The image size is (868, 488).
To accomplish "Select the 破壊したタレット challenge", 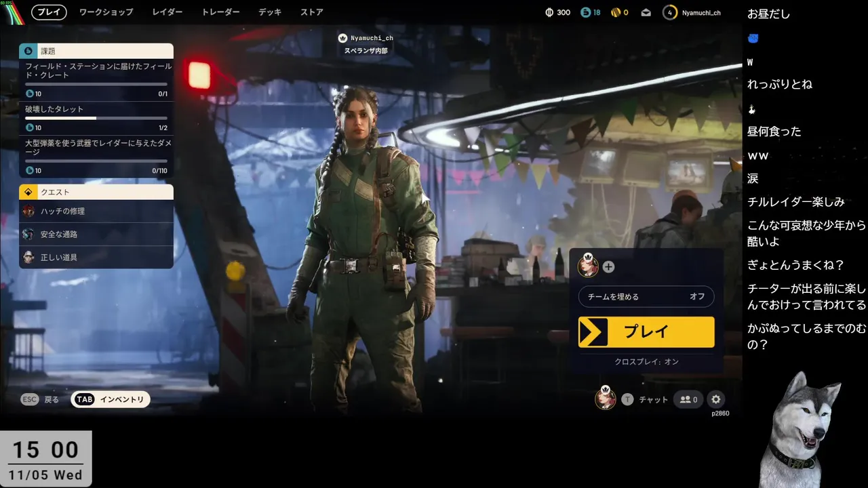I will pos(96,118).
